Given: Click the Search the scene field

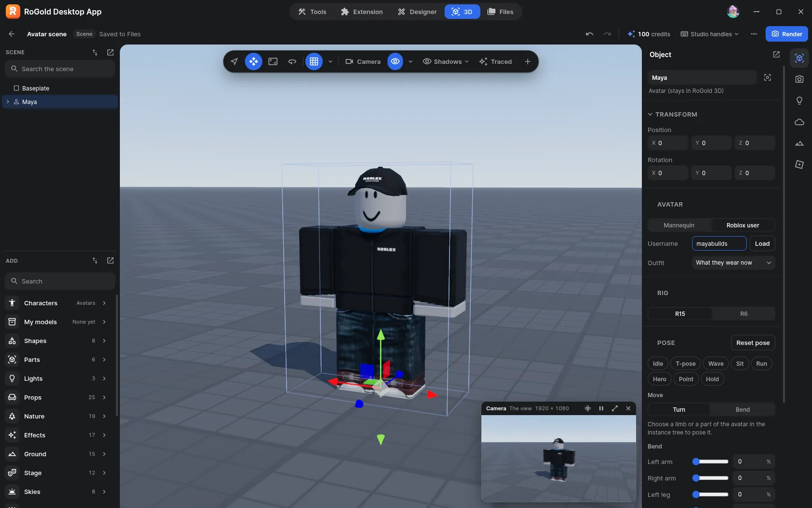Looking at the screenshot, I should pos(60,69).
